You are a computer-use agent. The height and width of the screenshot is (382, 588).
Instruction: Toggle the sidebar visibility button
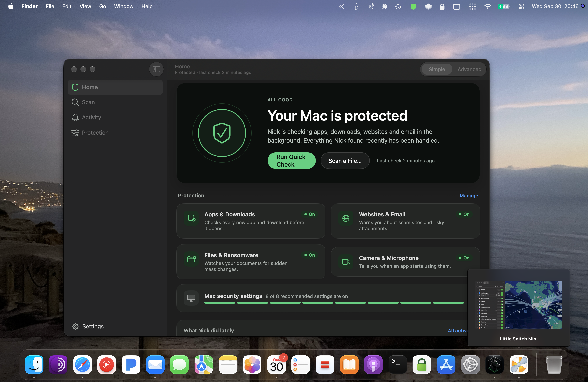coord(156,69)
